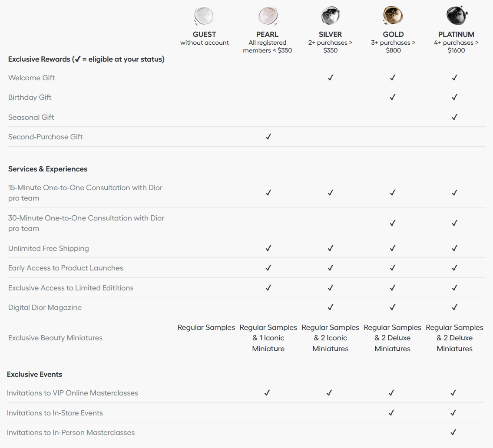Select the Services & Experiences heading
The width and height of the screenshot is (493, 448).
[48, 169]
